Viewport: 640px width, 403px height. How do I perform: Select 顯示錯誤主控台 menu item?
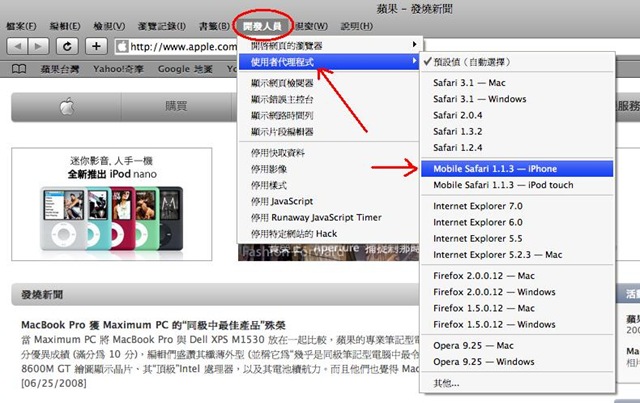click(x=329, y=99)
